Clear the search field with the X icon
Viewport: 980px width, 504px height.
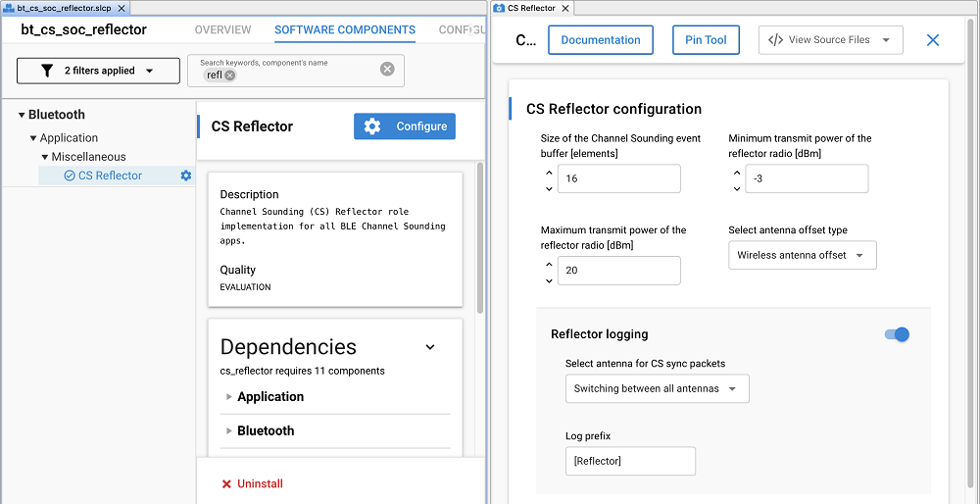click(387, 69)
